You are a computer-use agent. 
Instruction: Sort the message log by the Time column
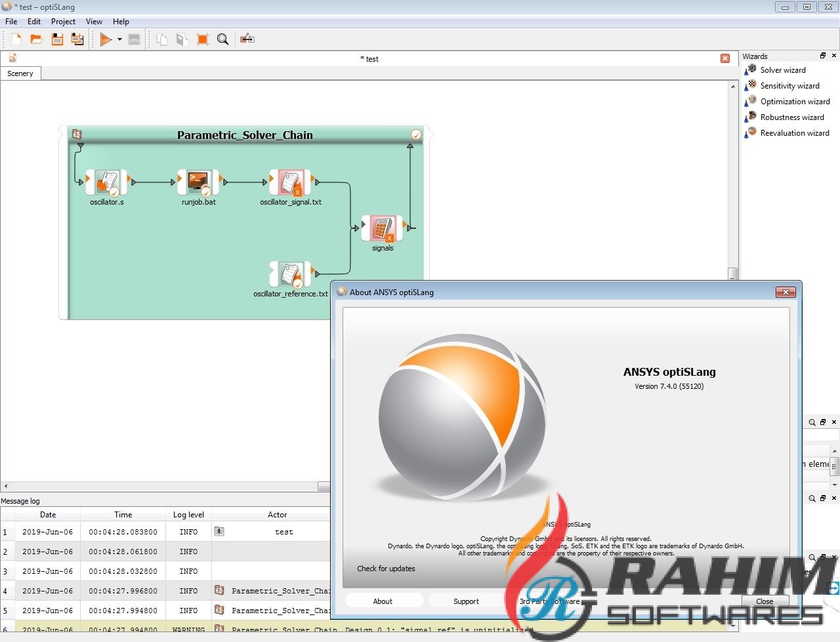point(123,515)
